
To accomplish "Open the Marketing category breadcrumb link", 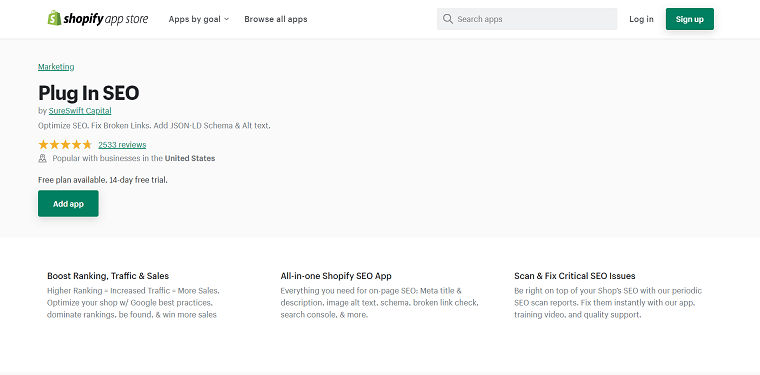I will (x=56, y=67).
